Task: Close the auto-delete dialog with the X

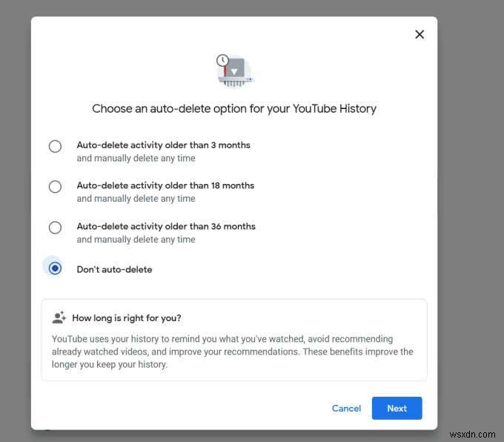Action: (420, 34)
